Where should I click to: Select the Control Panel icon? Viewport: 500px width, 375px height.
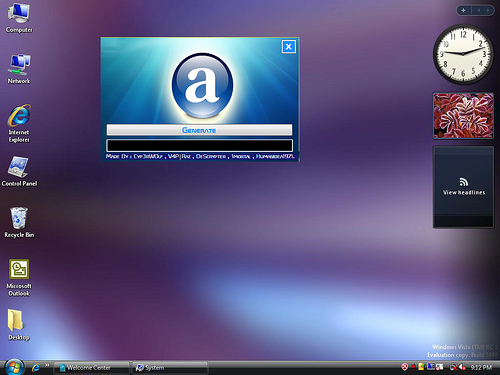point(19,171)
